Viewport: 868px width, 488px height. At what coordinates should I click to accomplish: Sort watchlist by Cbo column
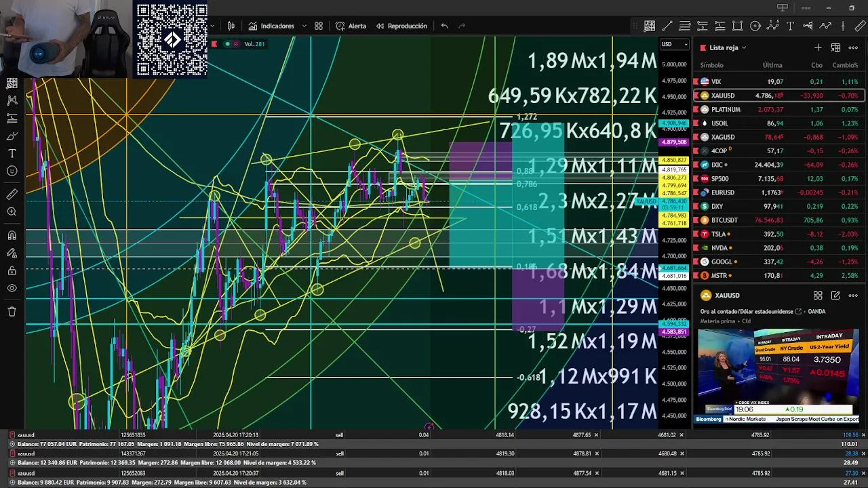(817, 65)
